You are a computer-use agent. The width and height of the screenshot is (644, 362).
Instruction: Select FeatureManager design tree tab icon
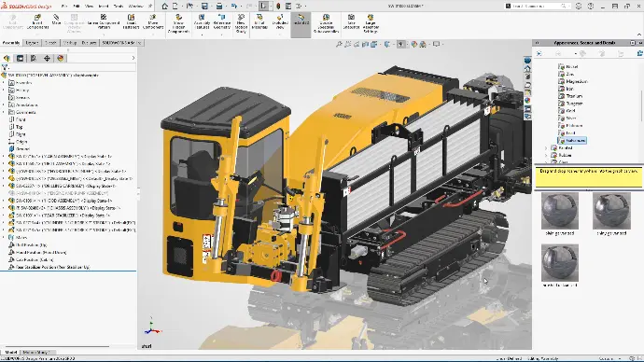(7, 58)
